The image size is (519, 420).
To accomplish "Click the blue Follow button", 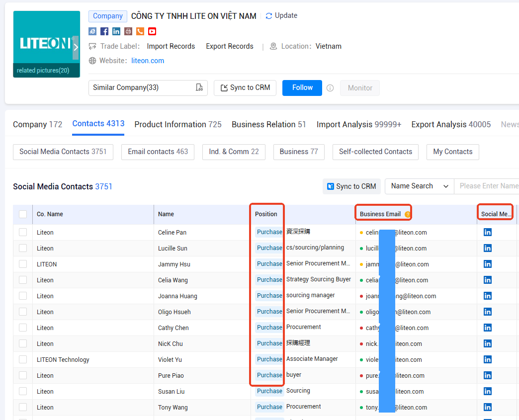I will [302, 87].
